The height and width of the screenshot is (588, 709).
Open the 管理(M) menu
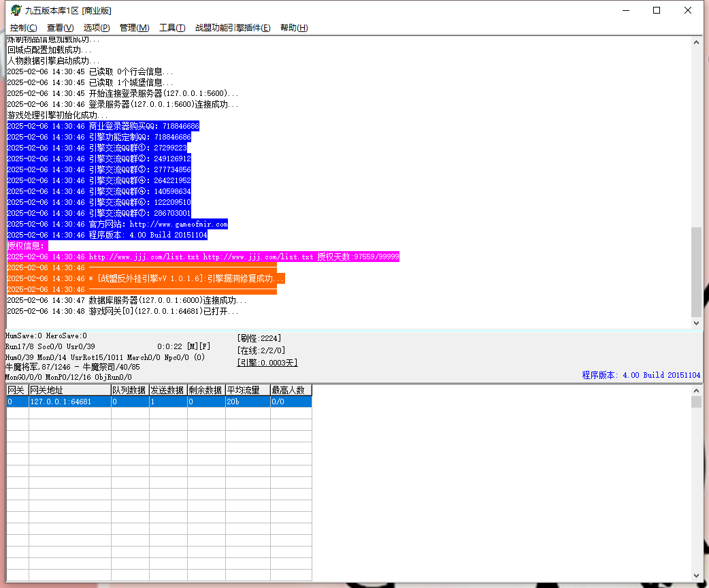tap(134, 28)
